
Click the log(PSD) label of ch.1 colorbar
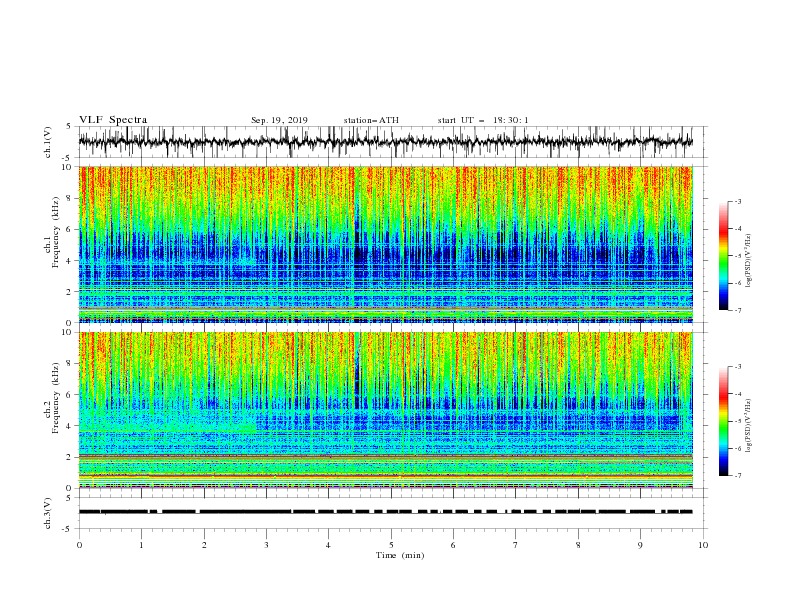click(750, 261)
